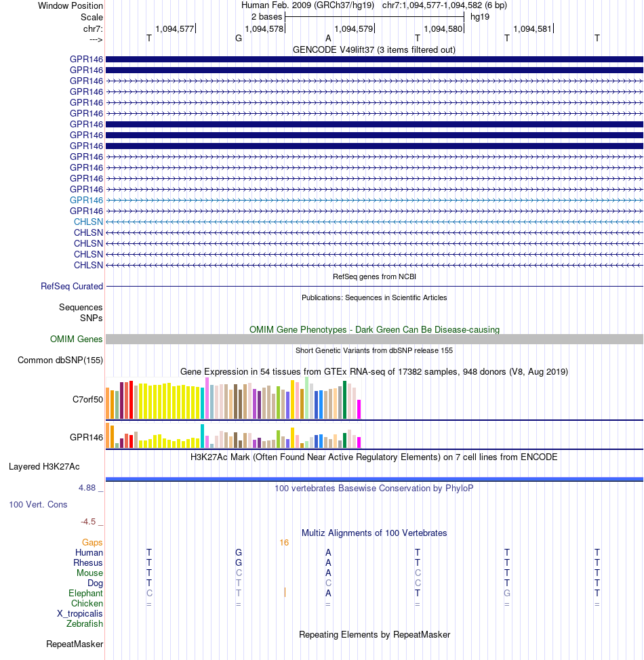Click the Zebrafish species row label

point(84,624)
